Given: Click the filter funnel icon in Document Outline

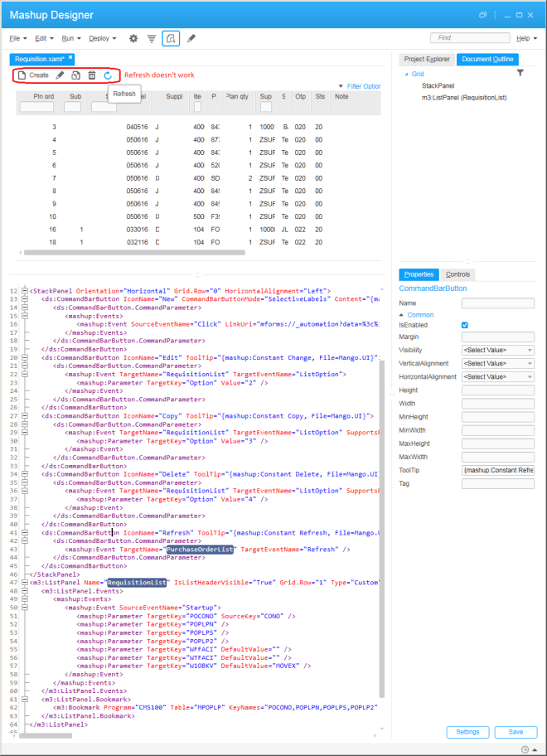Looking at the screenshot, I should click(x=520, y=74).
